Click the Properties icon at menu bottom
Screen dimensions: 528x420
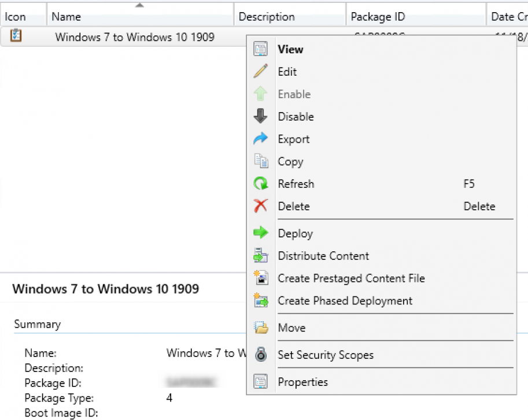[261, 381]
